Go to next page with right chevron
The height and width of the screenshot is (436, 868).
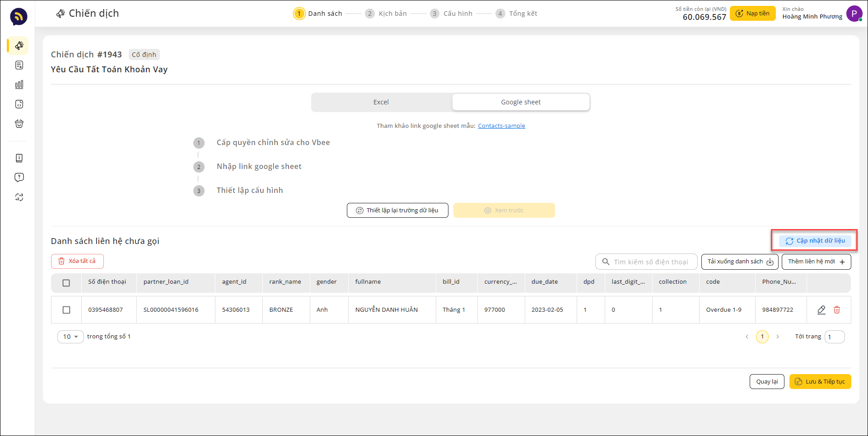[x=778, y=337]
